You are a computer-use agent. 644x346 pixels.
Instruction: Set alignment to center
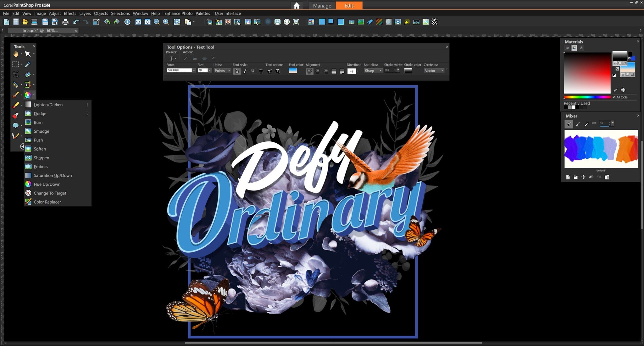point(318,71)
